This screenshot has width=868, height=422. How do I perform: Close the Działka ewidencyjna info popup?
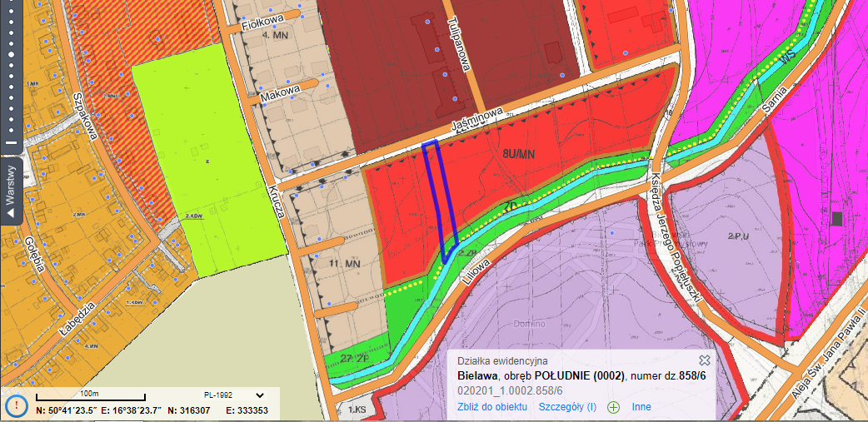tap(704, 360)
